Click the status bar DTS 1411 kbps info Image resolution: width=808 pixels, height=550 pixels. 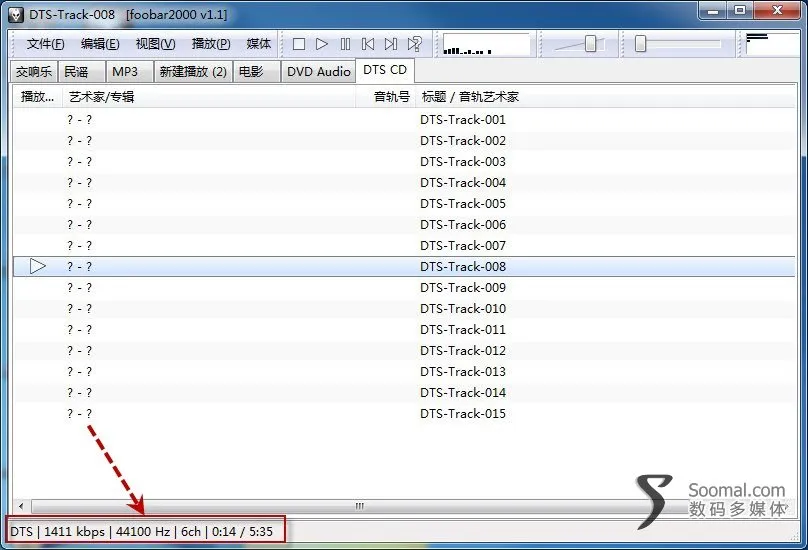141,531
